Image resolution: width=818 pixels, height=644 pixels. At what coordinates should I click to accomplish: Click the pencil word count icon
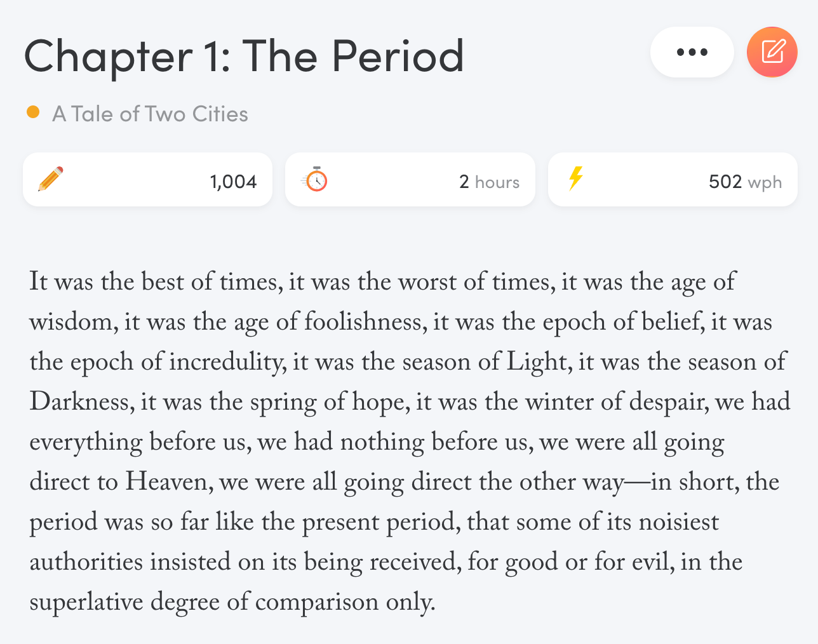(x=51, y=179)
